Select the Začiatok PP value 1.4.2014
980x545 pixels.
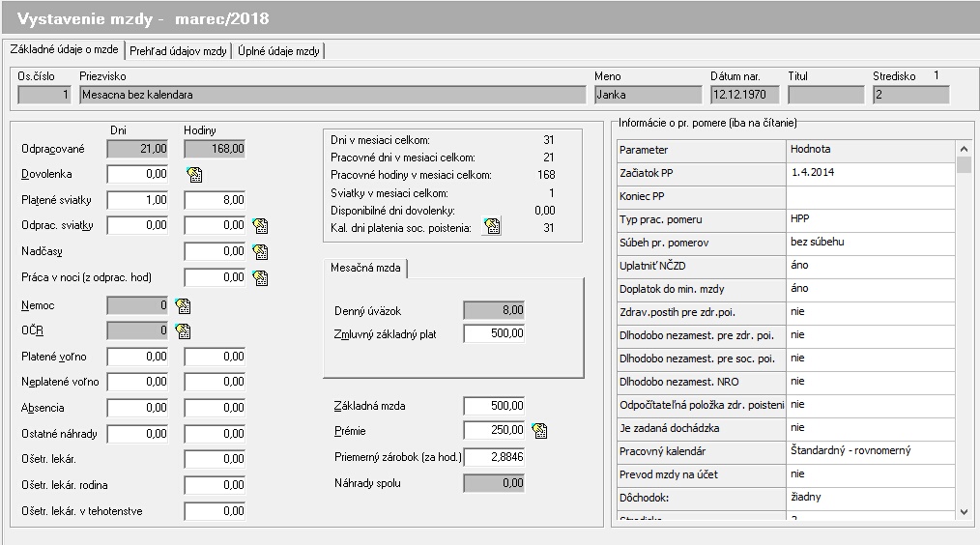pyautogui.click(x=871, y=173)
